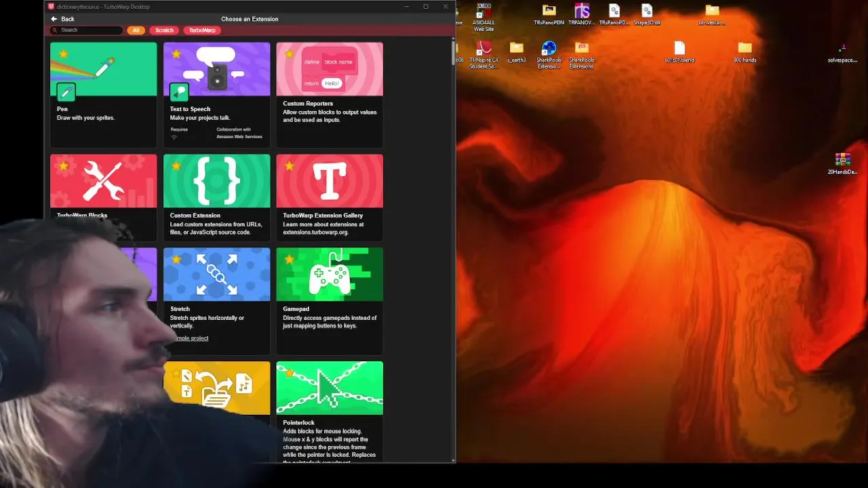Add the Custom Reporters extension
The image size is (868, 488).
330,95
